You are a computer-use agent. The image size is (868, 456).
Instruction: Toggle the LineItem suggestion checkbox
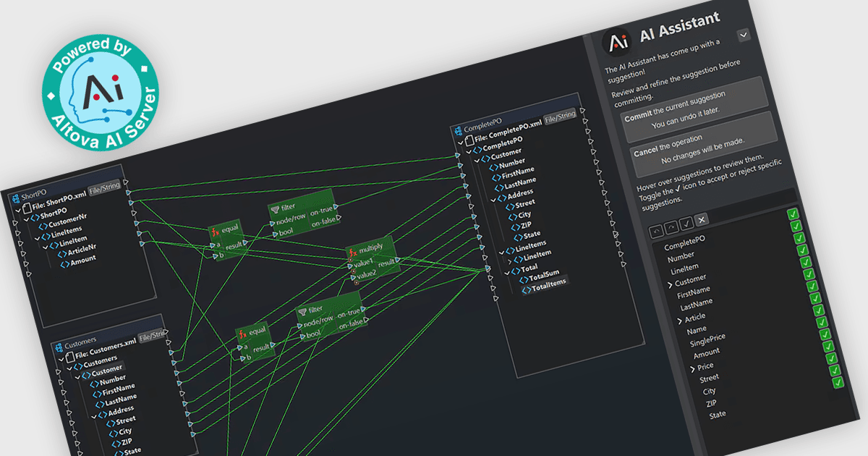[x=801, y=239]
